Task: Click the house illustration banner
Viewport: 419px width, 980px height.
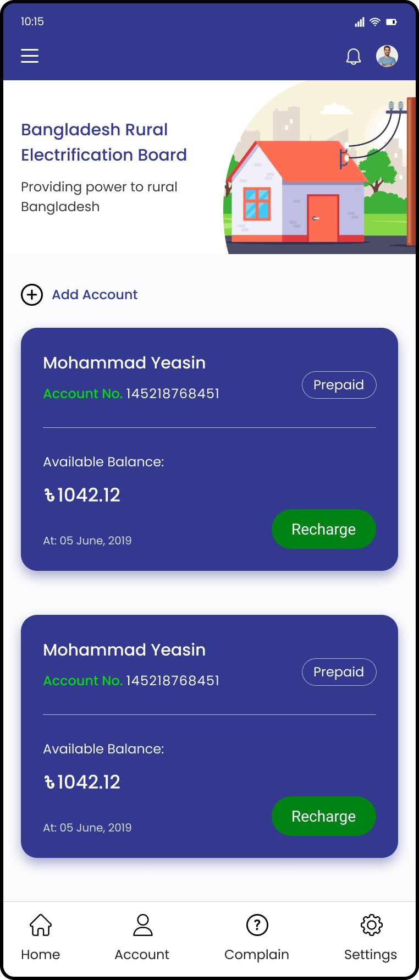Action: 319,167
